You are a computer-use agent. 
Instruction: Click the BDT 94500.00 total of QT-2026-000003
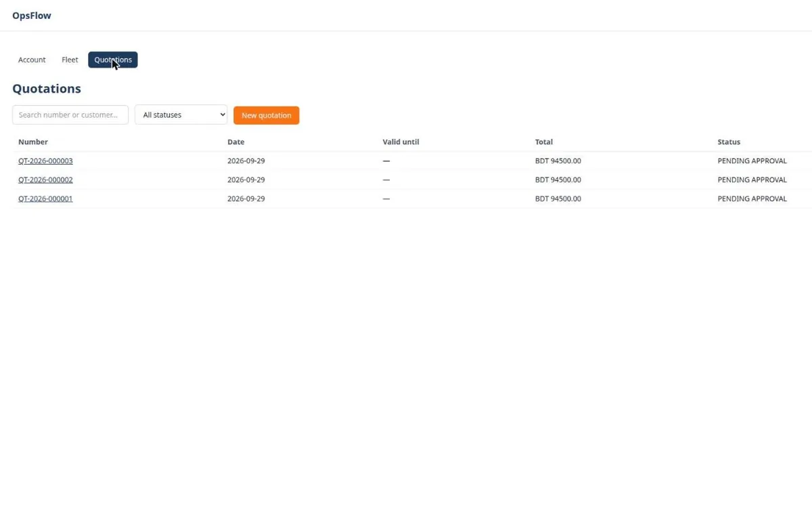pyautogui.click(x=558, y=161)
